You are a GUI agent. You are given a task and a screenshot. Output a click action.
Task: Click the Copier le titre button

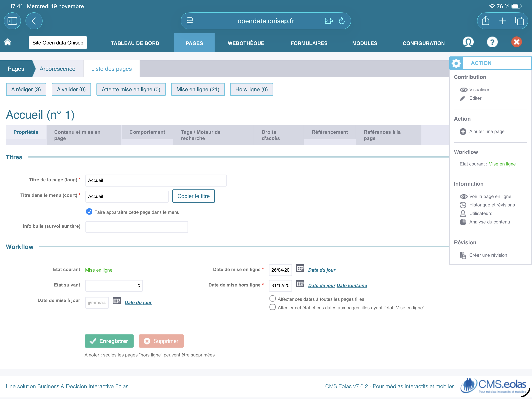tap(193, 196)
